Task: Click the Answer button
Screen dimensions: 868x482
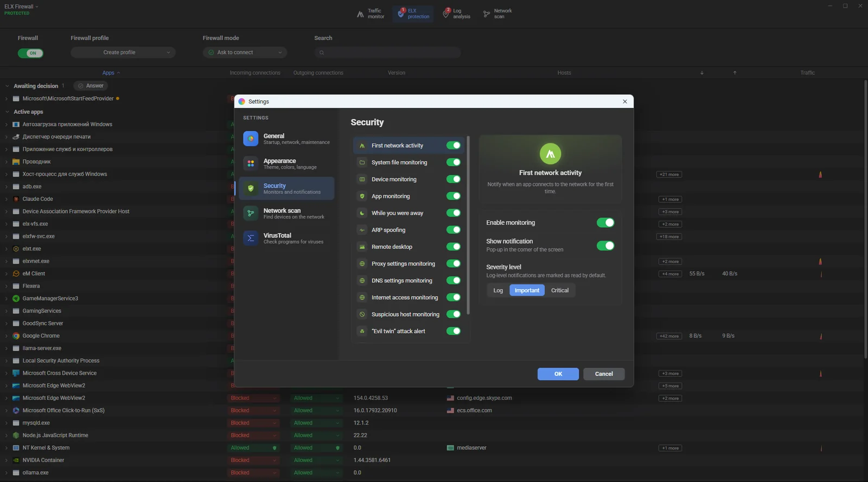Action: [x=91, y=86]
